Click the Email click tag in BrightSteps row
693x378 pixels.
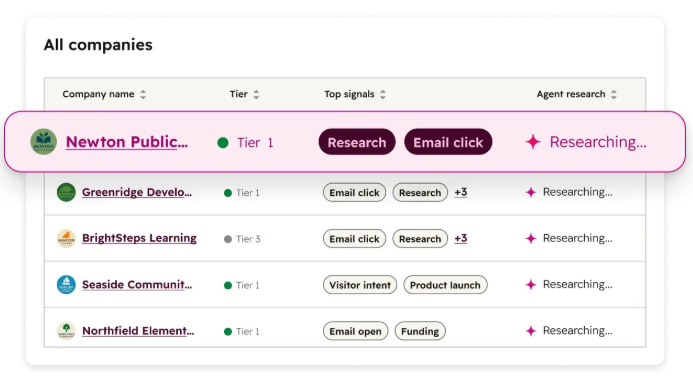pyautogui.click(x=354, y=239)
